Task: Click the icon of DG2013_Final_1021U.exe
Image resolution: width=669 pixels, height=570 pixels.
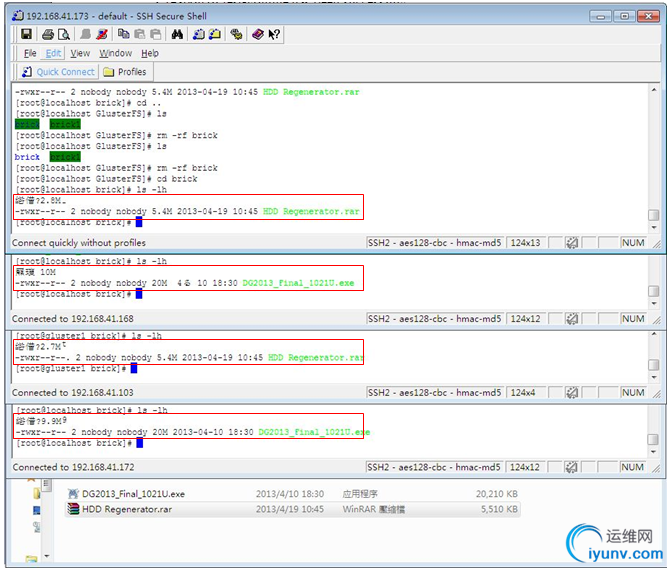Action: pos(73,494)
